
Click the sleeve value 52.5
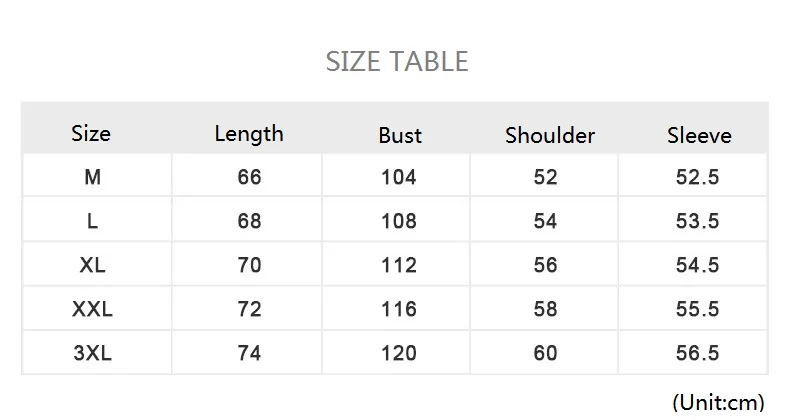[x=697, y=177]
